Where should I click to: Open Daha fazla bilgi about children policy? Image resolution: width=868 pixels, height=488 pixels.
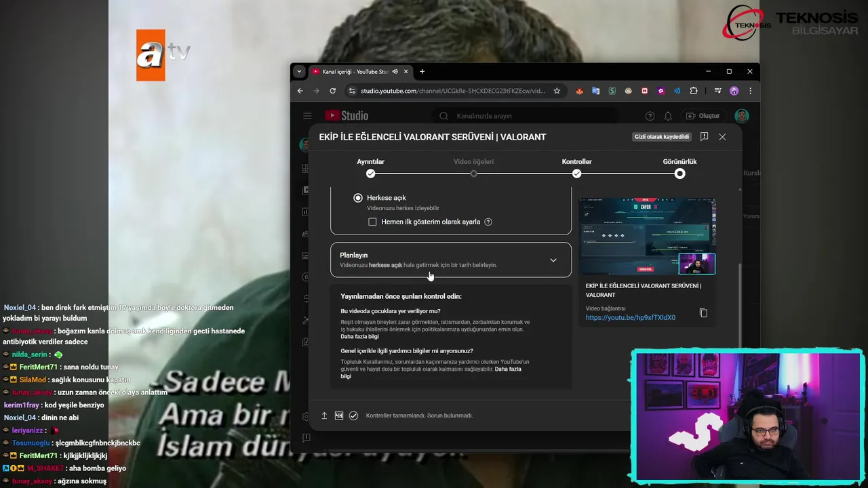click(x=359, y=337)
